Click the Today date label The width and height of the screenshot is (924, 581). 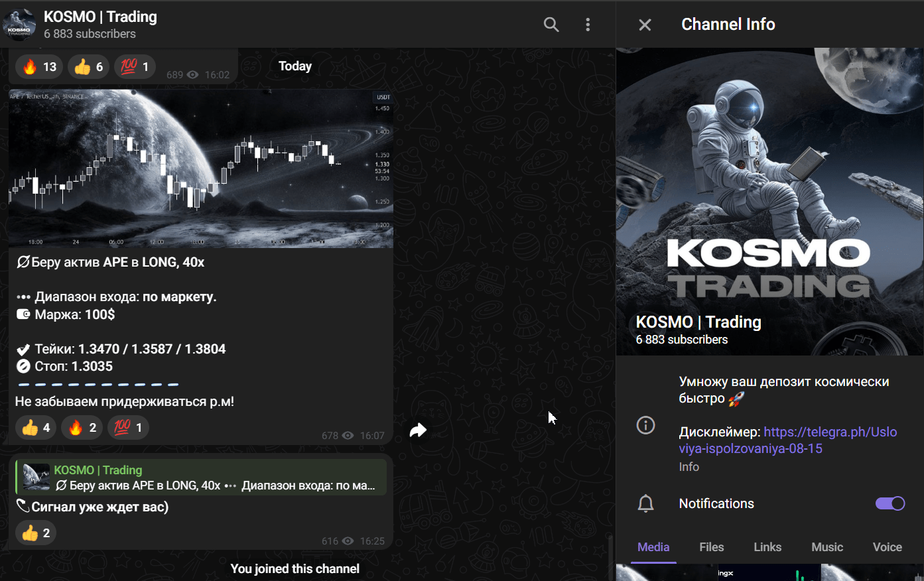[295, 66]
